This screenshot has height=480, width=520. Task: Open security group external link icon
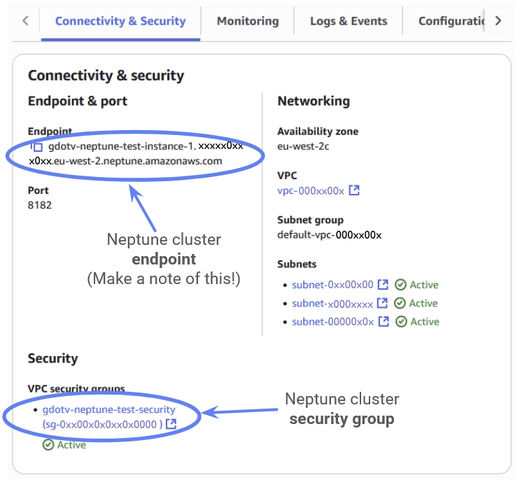pyautogui.click(x=171, y=424)
